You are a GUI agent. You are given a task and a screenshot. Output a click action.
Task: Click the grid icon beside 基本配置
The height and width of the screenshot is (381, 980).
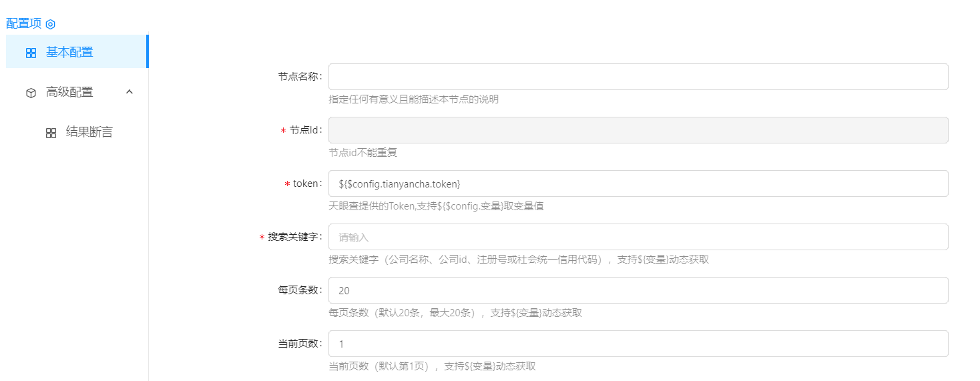31,53
